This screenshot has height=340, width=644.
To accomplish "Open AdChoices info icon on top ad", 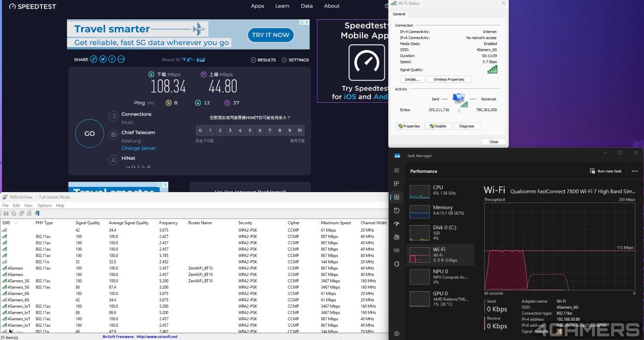I will coord(301,22).
